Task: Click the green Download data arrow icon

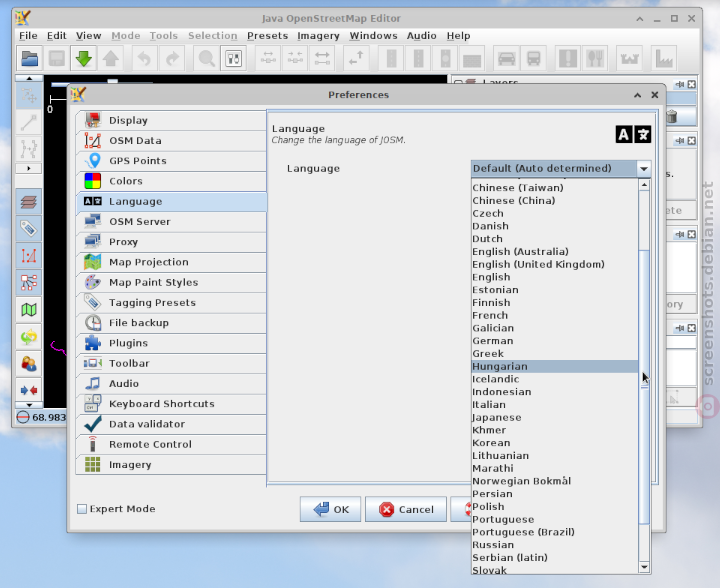Action: click(x=84, y=58)
